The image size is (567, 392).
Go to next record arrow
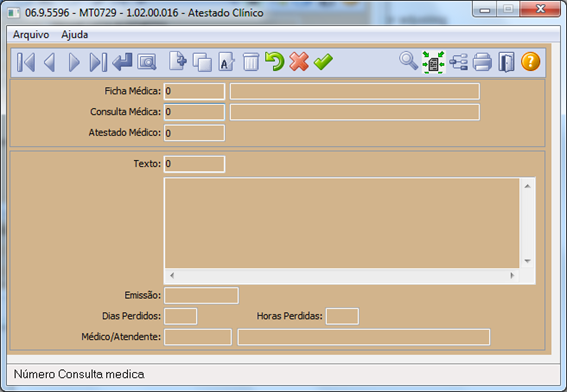pos(74,62)
